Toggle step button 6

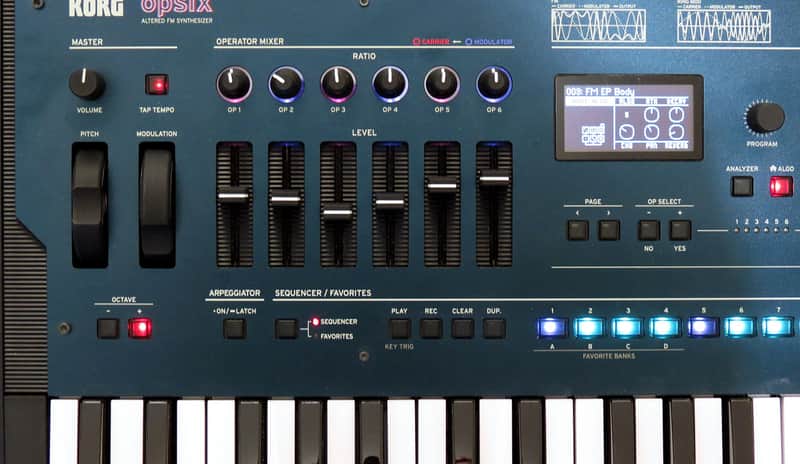741,327
